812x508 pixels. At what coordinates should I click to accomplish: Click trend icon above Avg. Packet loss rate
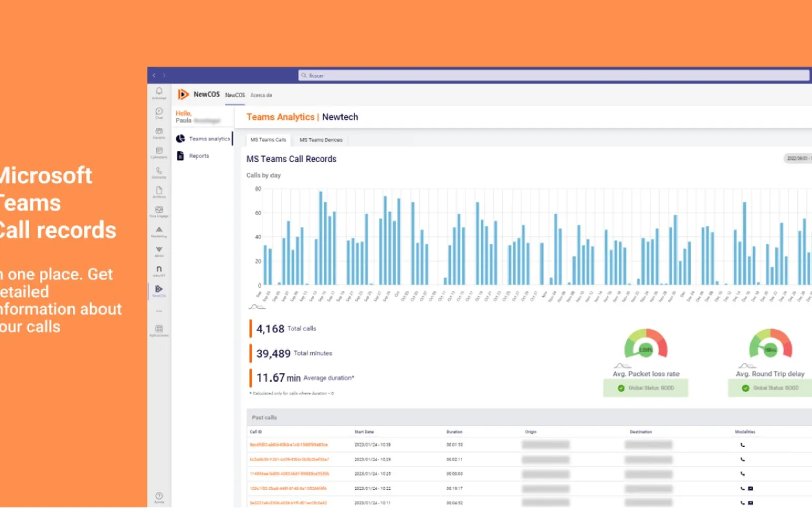coord(622,366)
